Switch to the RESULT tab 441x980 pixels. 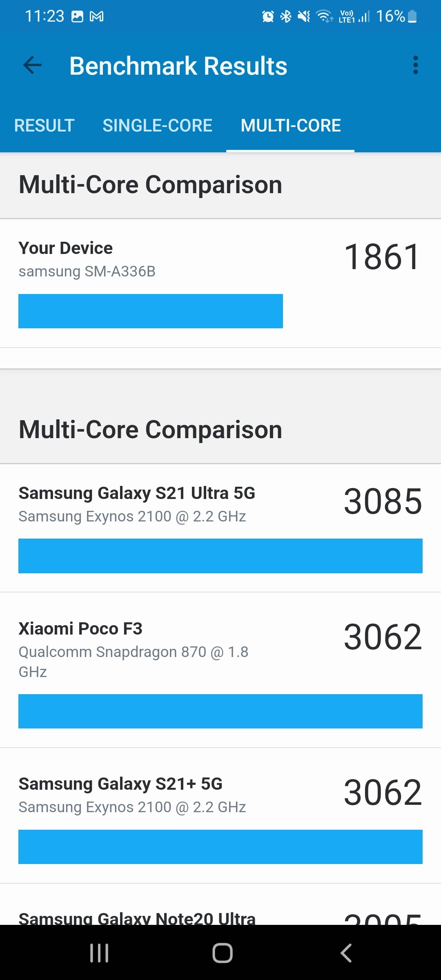(x=44, y=125)
